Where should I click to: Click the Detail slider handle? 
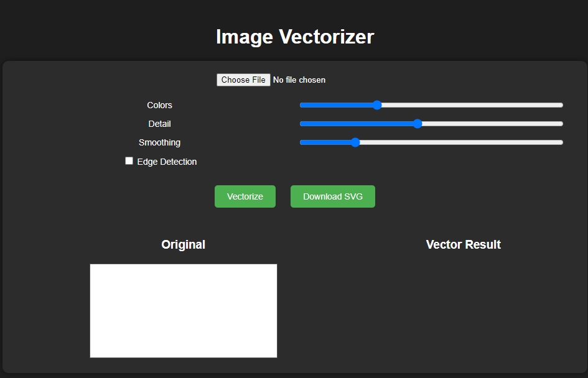point(418,124)
